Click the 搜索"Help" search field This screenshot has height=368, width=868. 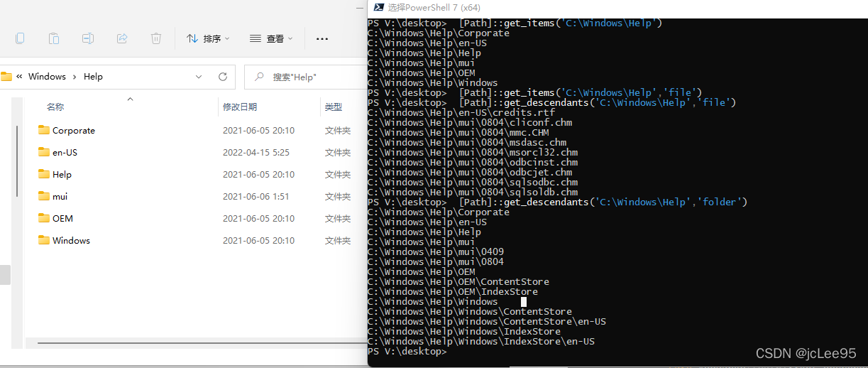tap(305, 77)
